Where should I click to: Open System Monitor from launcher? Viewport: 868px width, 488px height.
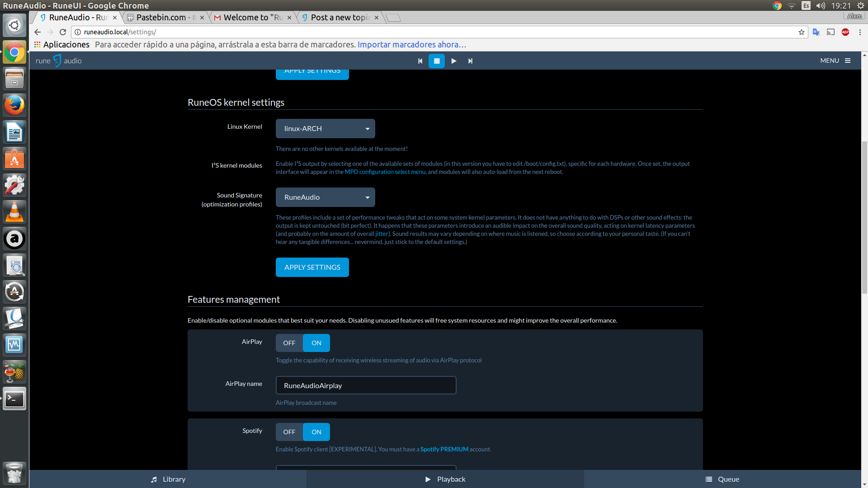coord(14,345)
